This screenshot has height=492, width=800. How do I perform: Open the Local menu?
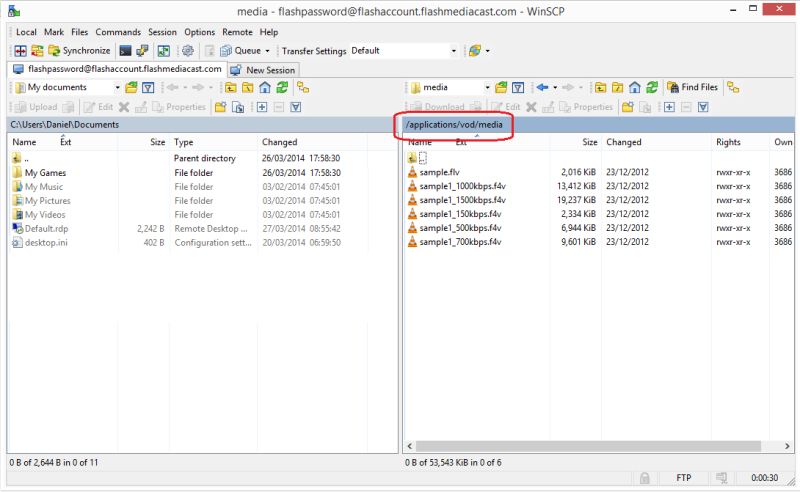point(26,32)
